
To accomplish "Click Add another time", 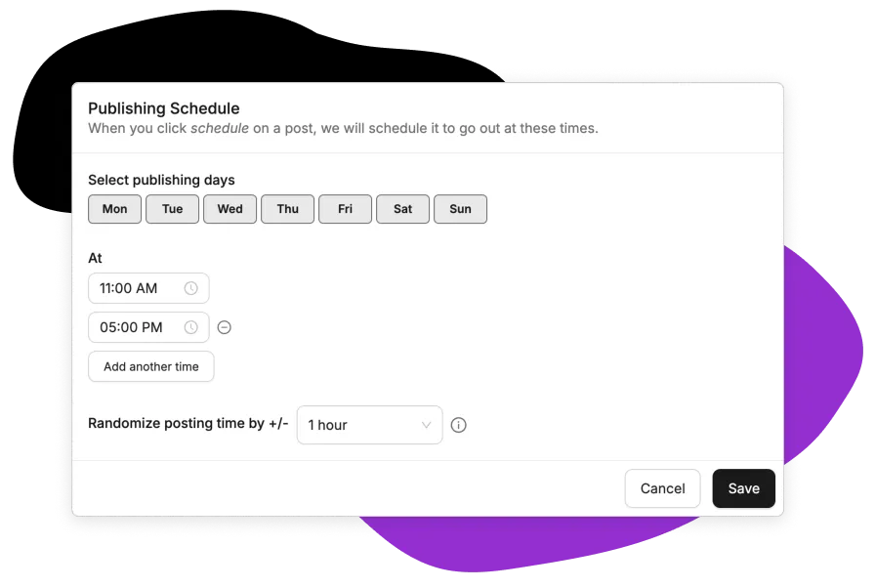I will point(150,366).
